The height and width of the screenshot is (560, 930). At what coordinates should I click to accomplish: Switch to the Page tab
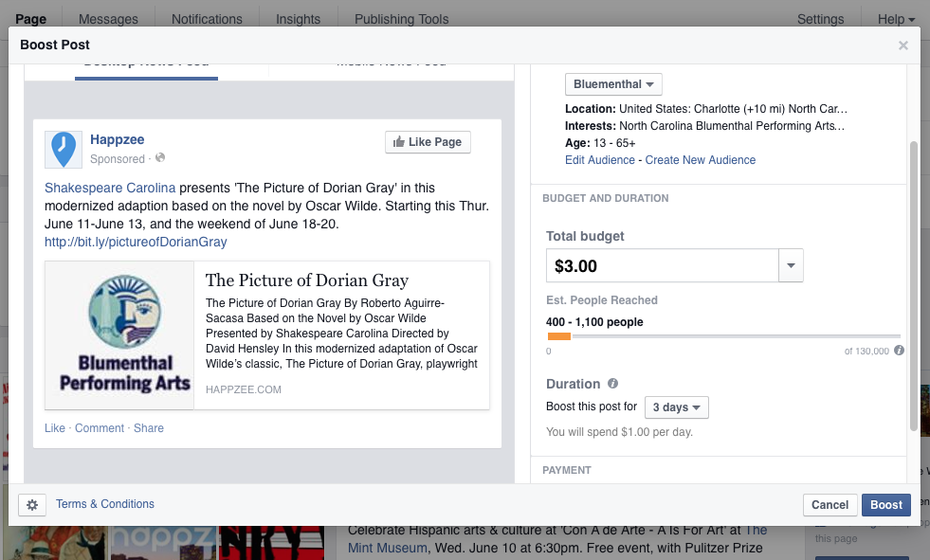coord(31,19)
